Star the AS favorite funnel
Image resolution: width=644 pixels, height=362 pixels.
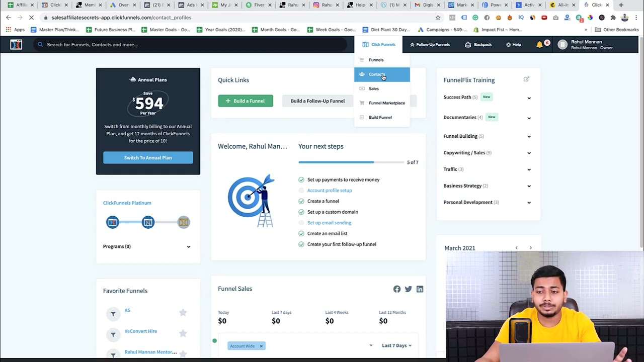[x=183, y=313]
